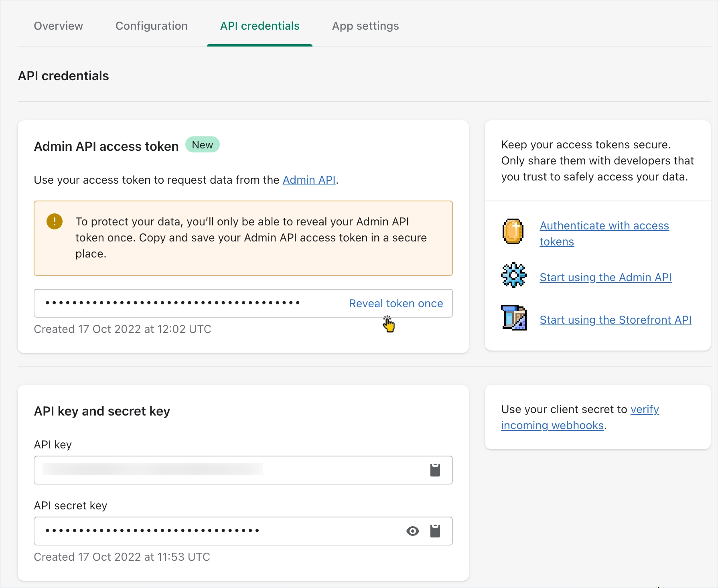Copy the API key with clipboard icon
This screenshot has height=588, width=718.
point(435,470)
